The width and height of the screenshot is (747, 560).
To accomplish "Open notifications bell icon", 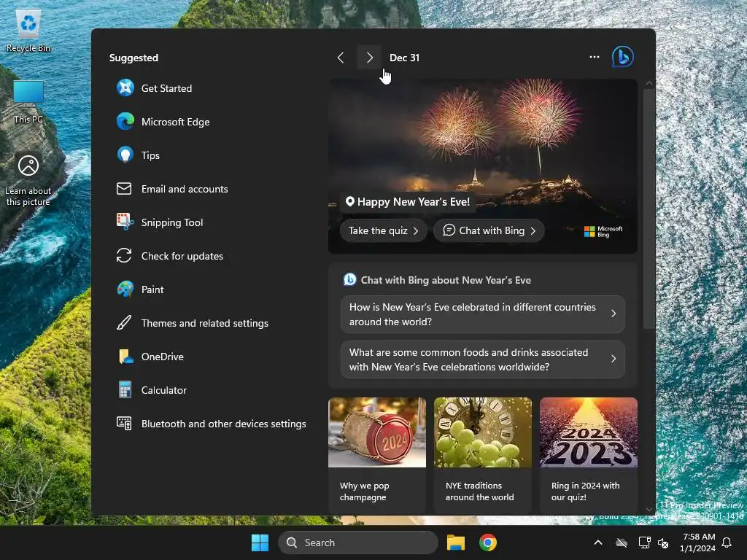I will click(727, 542).
